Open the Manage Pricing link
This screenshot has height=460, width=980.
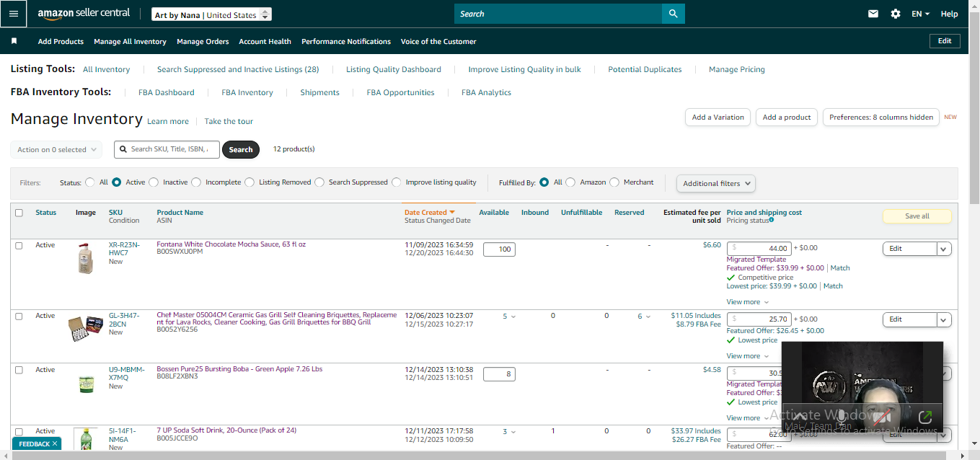point(737,69)
